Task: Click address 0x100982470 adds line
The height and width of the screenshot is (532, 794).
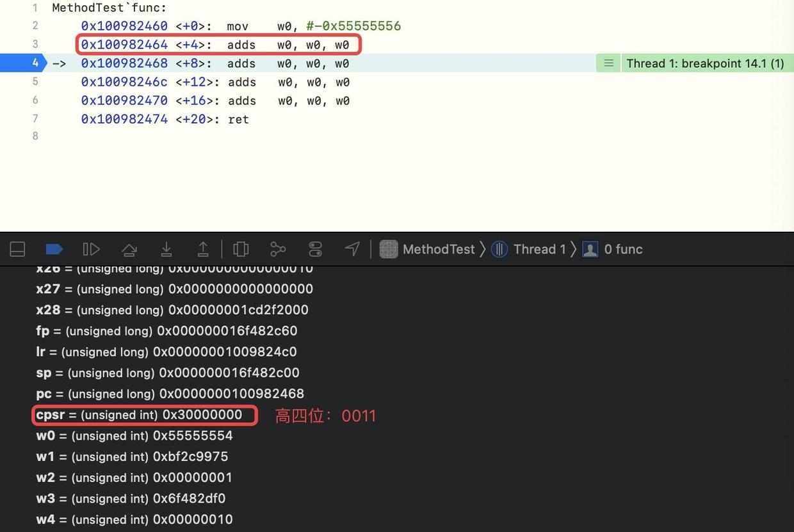Action: tap(215, 101)
